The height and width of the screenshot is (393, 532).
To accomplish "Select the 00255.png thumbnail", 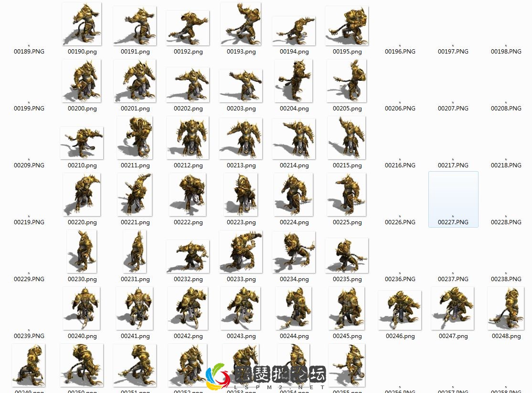I will (347, 365).
